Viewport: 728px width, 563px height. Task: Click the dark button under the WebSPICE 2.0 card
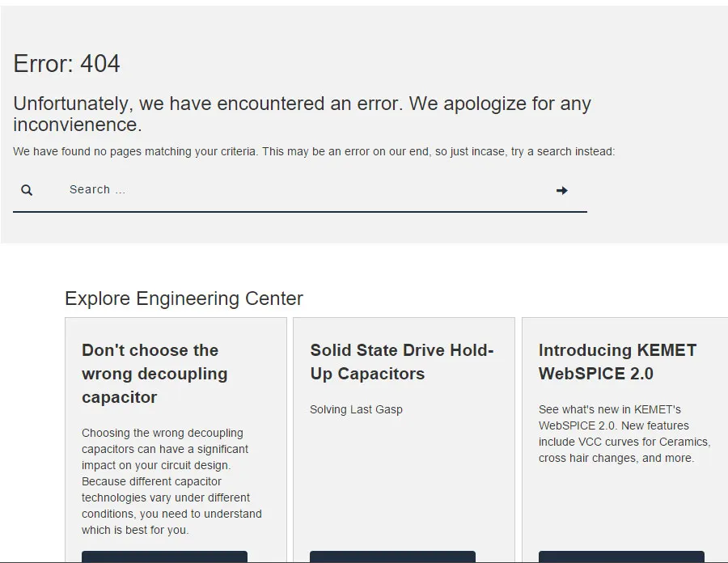[x=620, y=558]
